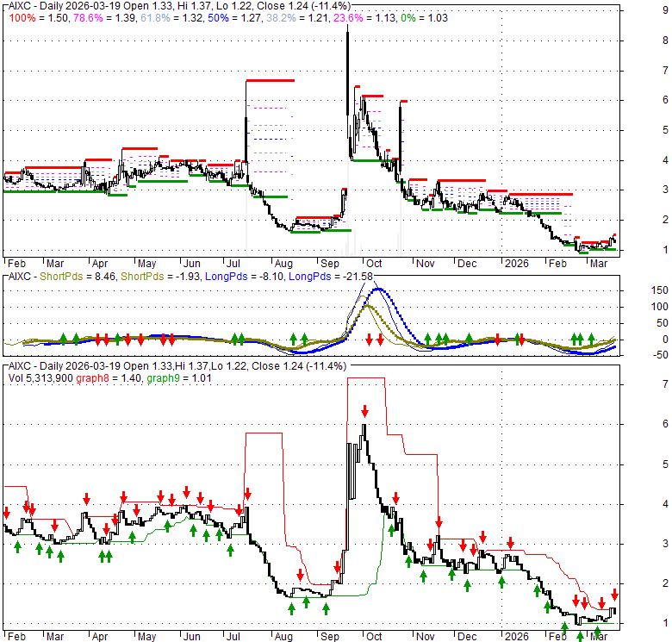The height and width of the screenshot is (642, 672).
Task: Click the Oct label on top chart time axis
Action: [x=374, y=263]
